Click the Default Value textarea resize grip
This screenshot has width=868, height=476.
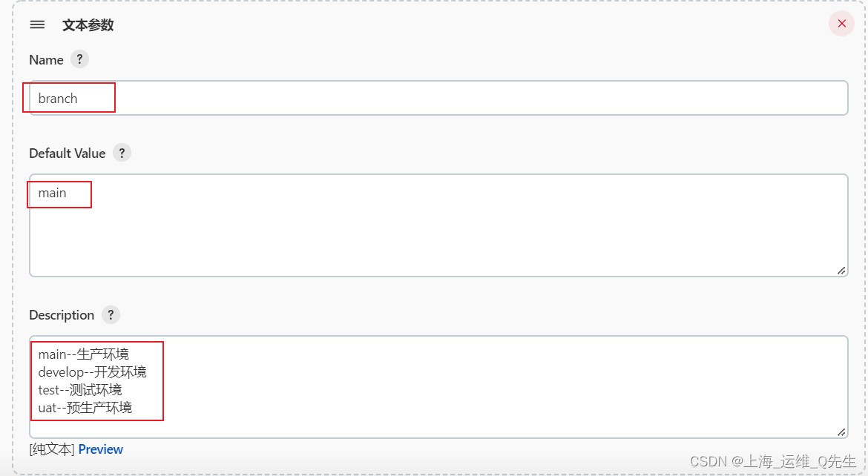841,271
